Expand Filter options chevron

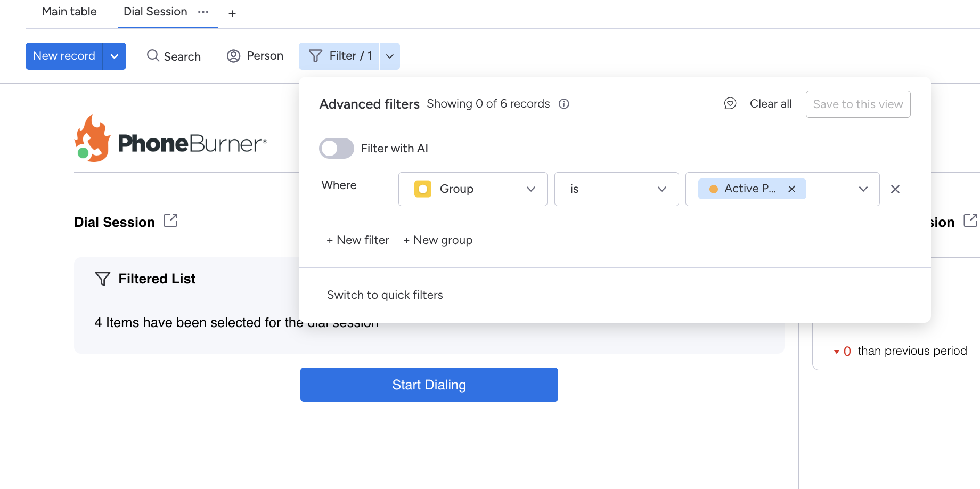[390, 56]
